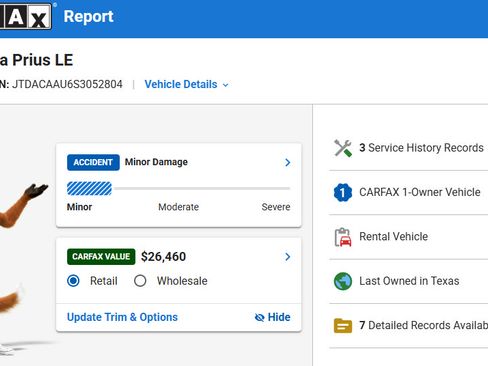The width and height of the screenshot is (488, 366).
Task: Click the rental vehicle clipboard icon
Action: (343, 237)
